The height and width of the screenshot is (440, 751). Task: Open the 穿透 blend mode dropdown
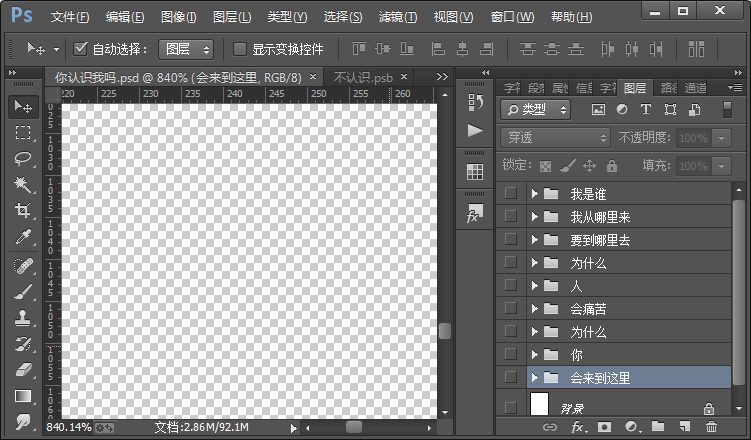click(x=556, y=138)
